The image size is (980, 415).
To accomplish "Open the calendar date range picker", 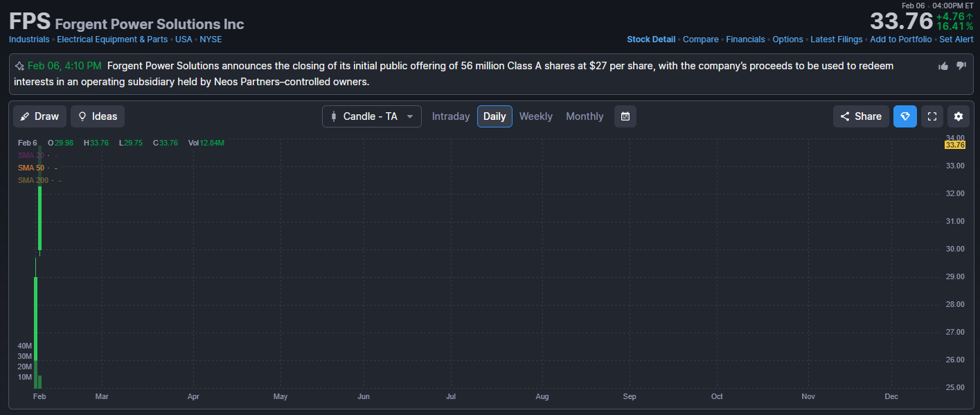I will [625, 116].
